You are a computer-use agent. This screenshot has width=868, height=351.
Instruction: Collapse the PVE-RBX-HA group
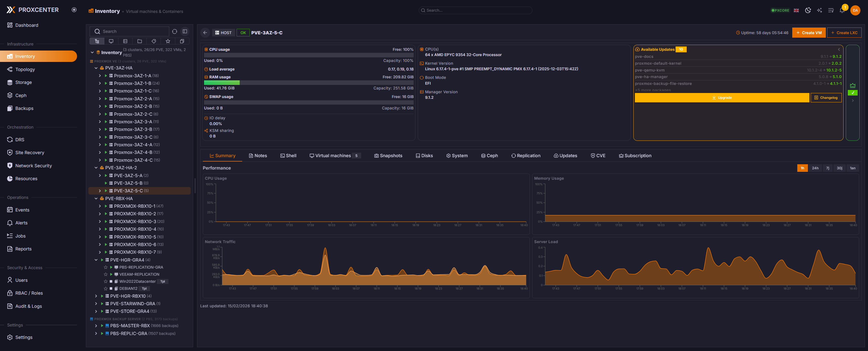96,198
